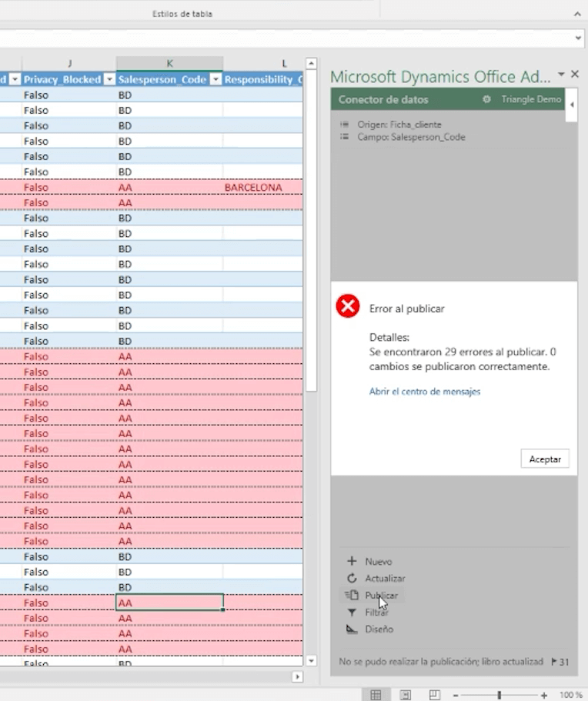Click the Filtrar funnel icon
Screen dimensions: 588x701
coord(352,613)
